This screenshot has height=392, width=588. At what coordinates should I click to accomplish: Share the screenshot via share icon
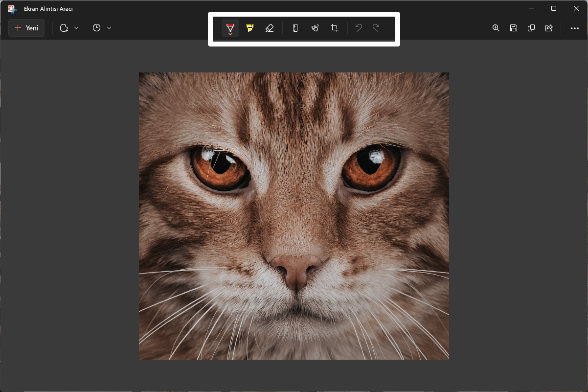coord(549,28)
